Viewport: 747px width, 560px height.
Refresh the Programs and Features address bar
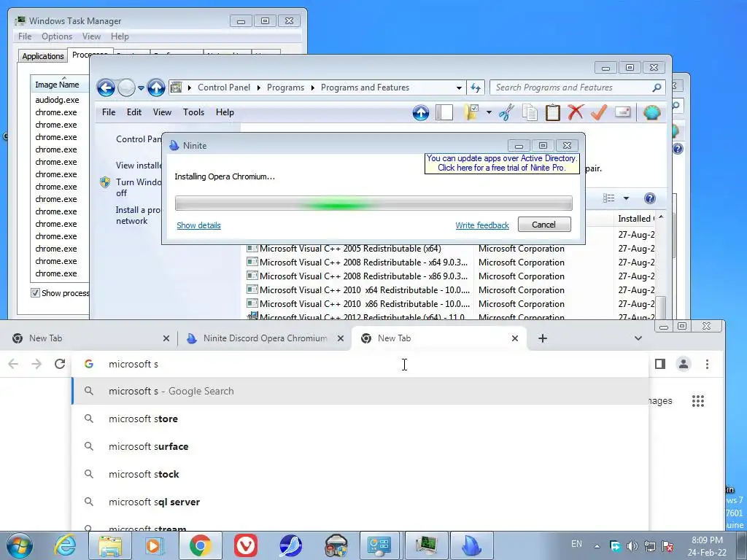point(476,87)
